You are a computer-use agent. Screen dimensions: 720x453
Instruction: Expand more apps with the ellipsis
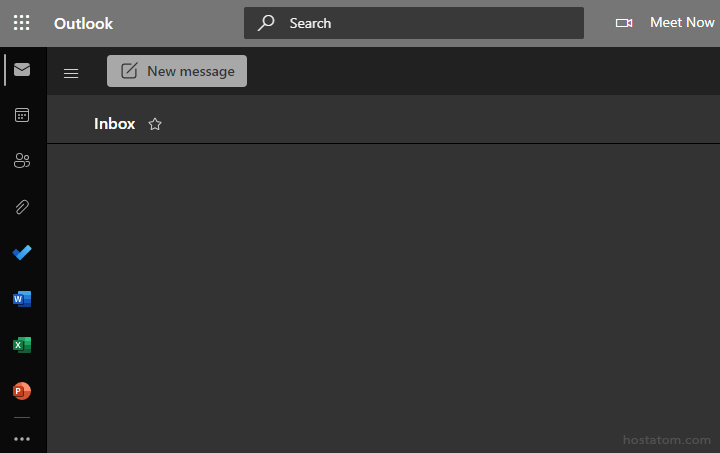[x=22, y=438]
